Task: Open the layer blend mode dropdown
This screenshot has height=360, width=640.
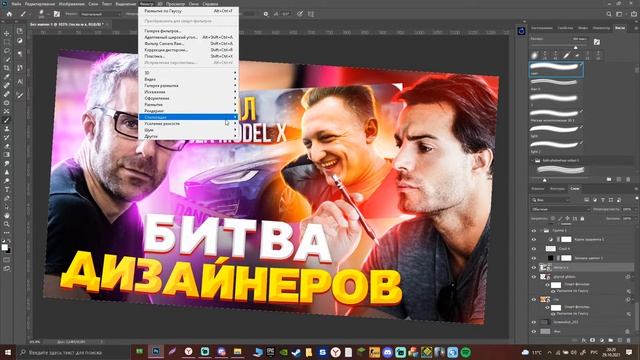Action: click(560, 209)
